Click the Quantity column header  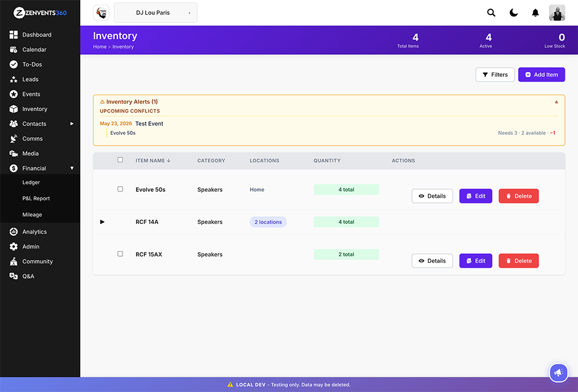pyautogui.click(x=327, y=161)
